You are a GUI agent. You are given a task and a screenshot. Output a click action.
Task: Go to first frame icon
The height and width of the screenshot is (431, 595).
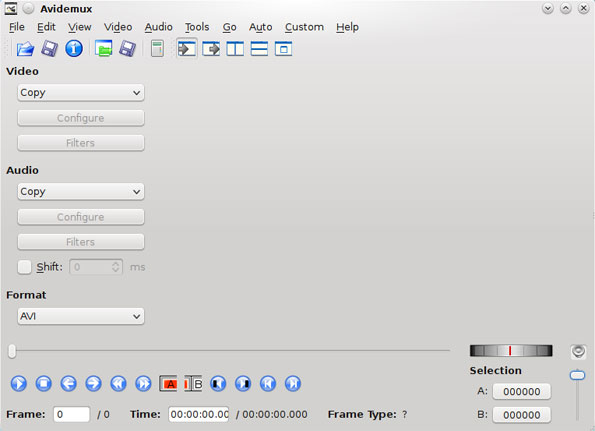(268, 384)
